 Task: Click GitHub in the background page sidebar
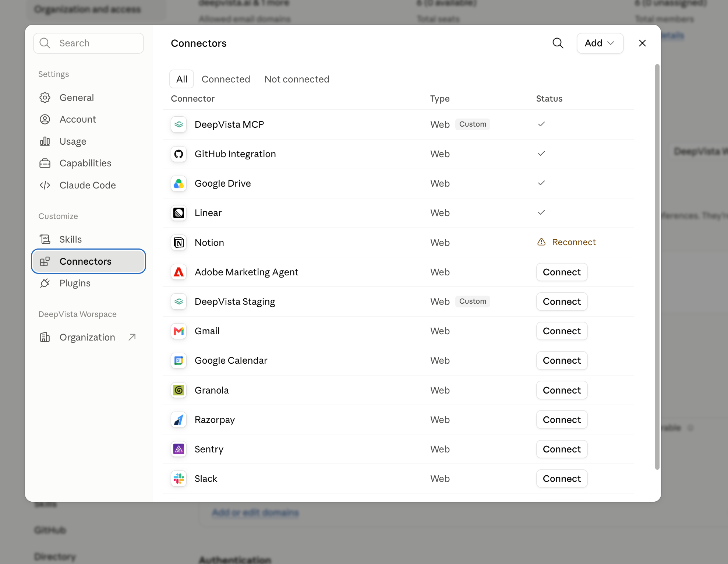click(x=50, y=530)
